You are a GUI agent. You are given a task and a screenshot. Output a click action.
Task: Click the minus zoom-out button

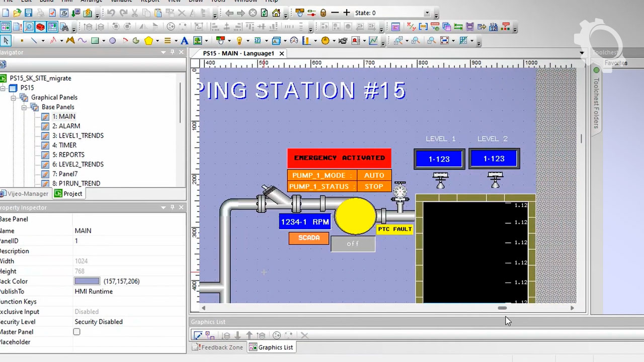[335, 13]
